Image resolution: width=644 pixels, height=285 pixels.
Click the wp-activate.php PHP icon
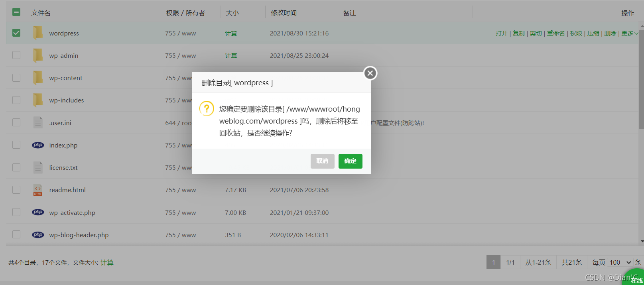(x=38, y=212)
